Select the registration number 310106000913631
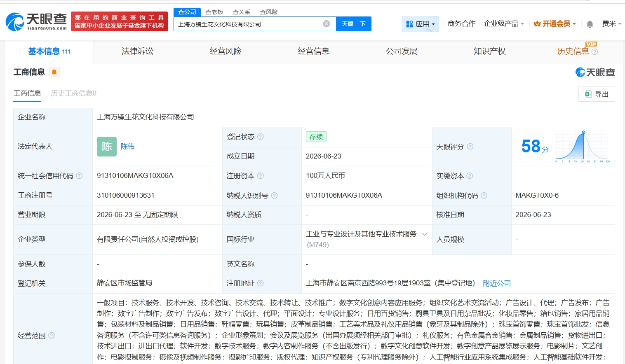This screenshot has height=364, width=625. (x=126, y=196)
